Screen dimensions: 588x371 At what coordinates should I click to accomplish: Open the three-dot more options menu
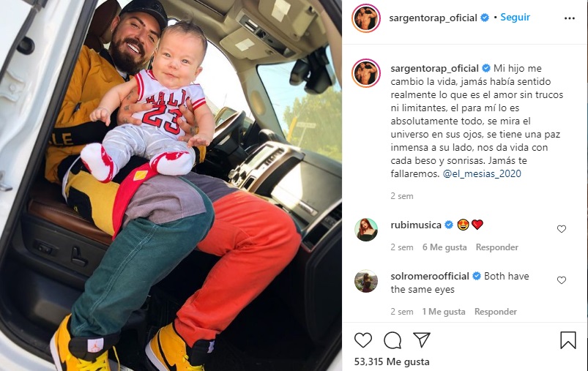pos(569,18)
